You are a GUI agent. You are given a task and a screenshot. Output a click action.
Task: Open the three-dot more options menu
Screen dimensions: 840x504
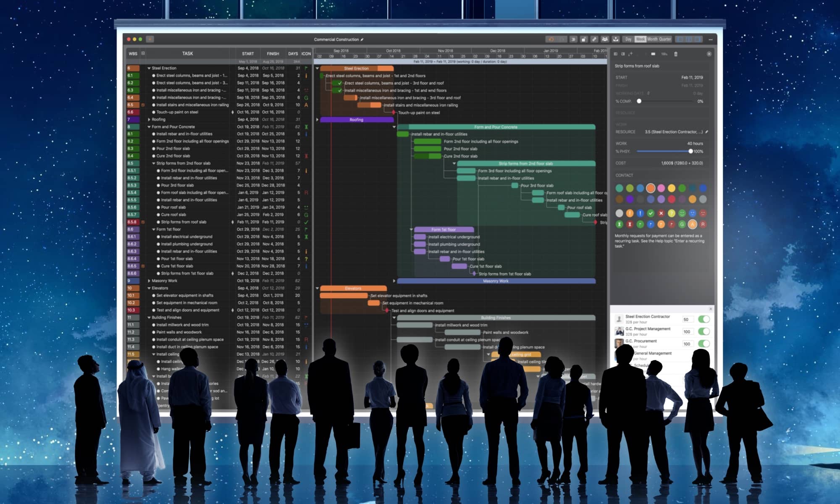click(711, 39)
